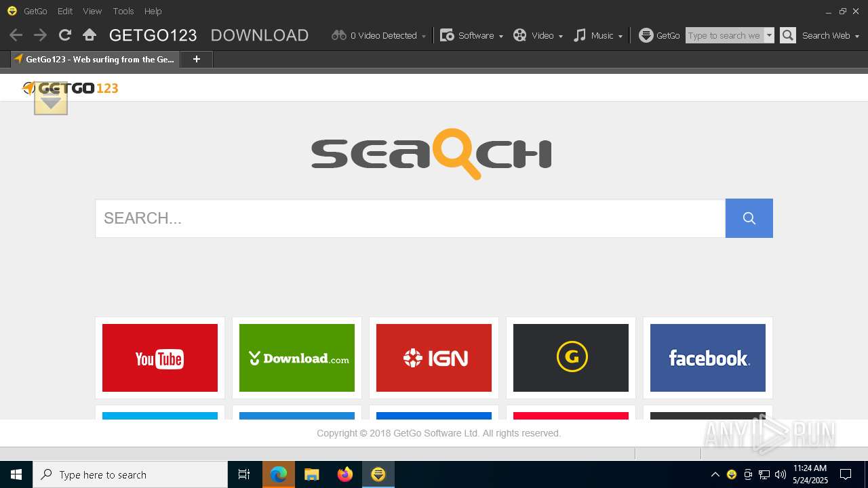
Task: Focus the 'Type to search web' toolbar field
Action: point(725,35)
